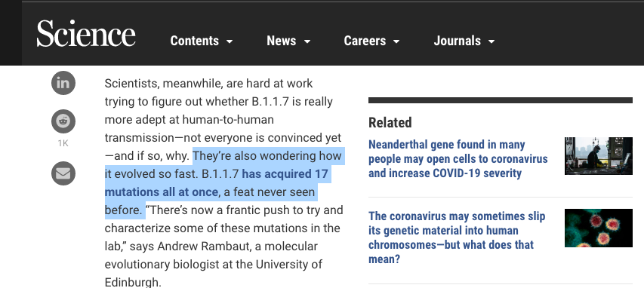This screenshot has height=288, width=644.
Task: Follow the 'has acquired 17 mutations' link
Action: pos(216,183)
